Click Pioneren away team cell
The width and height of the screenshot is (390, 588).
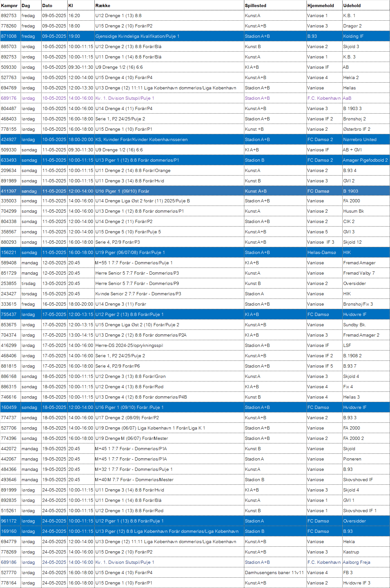(x=352, y=459)
